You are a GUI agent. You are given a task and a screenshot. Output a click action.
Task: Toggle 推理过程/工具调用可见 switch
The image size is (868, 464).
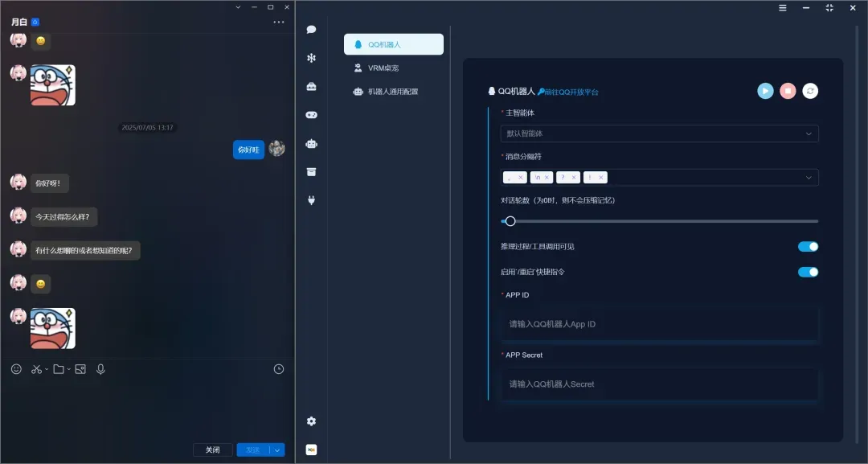tap(808, 247)
